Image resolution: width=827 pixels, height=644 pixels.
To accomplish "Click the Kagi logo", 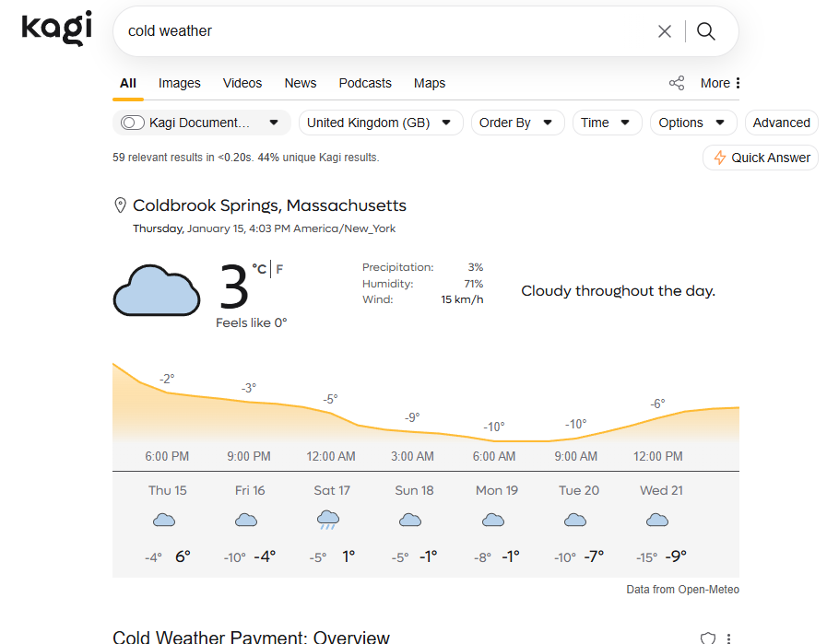I will pos(56,29).
